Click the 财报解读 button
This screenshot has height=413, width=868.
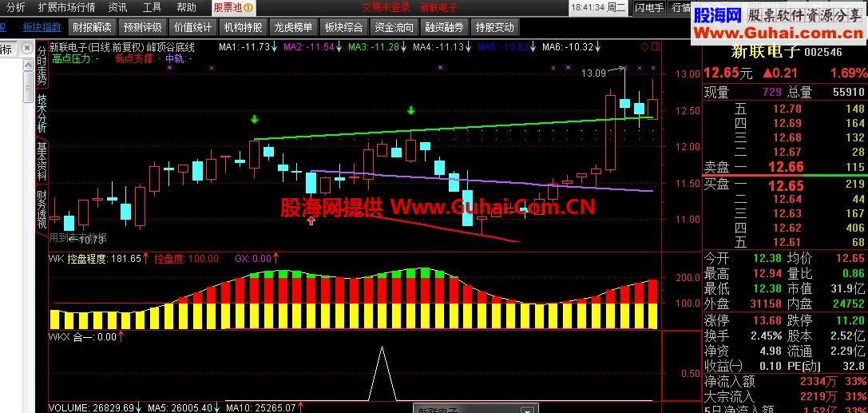click(x=92, y=26)
